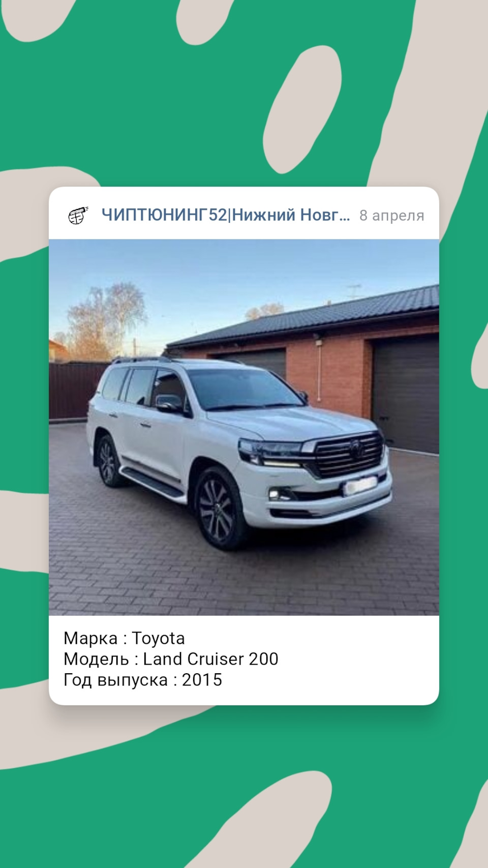
Task: Tap the blurred front license plate
Action: [x=360, y=486]
